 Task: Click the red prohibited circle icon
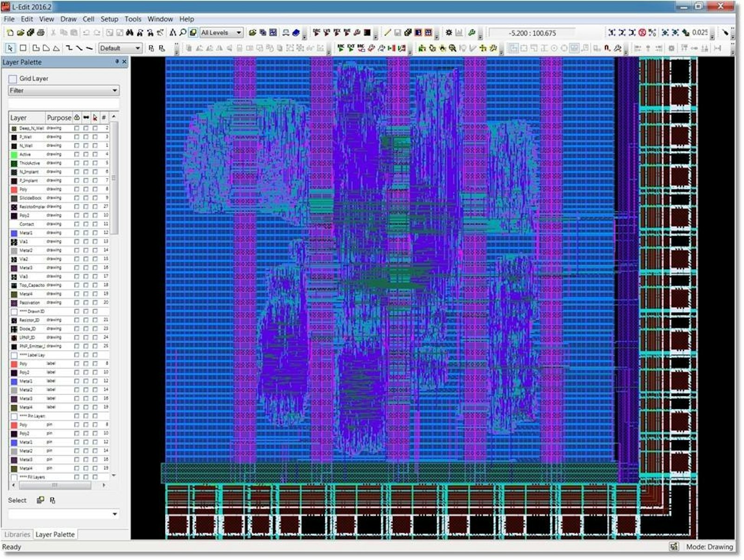coord(642,33)
